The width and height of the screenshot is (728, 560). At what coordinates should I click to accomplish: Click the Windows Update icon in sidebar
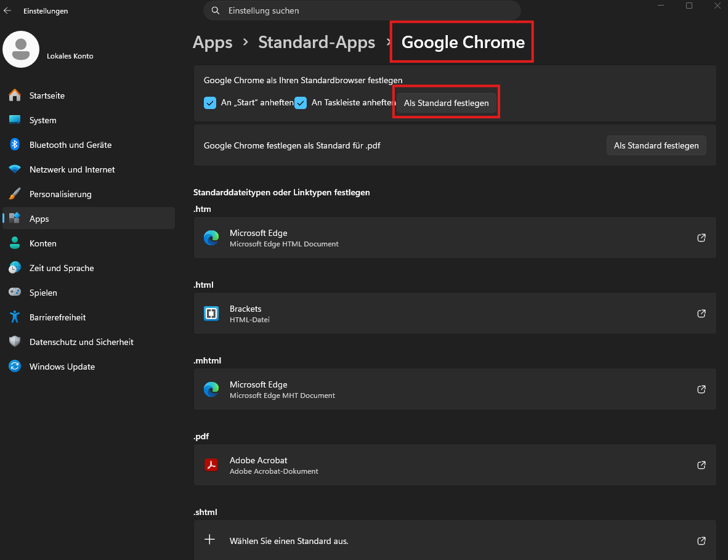14,366
